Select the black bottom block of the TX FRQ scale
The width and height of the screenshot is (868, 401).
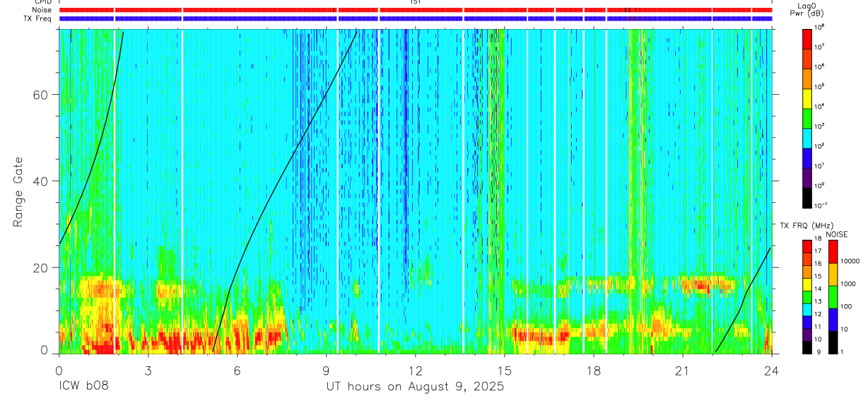click(x=807, y=347)
